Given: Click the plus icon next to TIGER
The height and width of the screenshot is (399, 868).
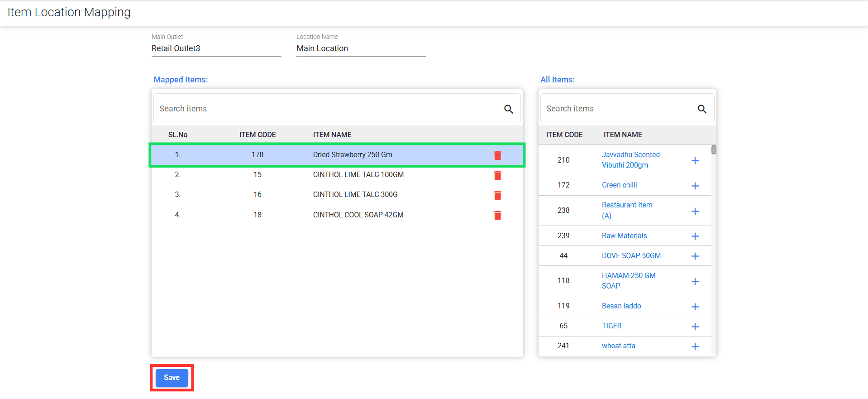Looking at the screenshot, I should coord(695,327).
